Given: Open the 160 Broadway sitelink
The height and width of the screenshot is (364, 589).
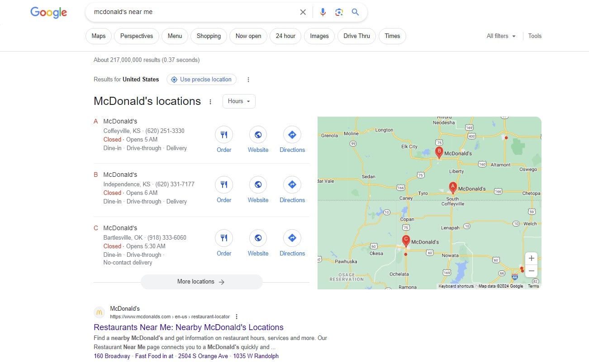Looking at the screenshot, I should click(112, 356).
